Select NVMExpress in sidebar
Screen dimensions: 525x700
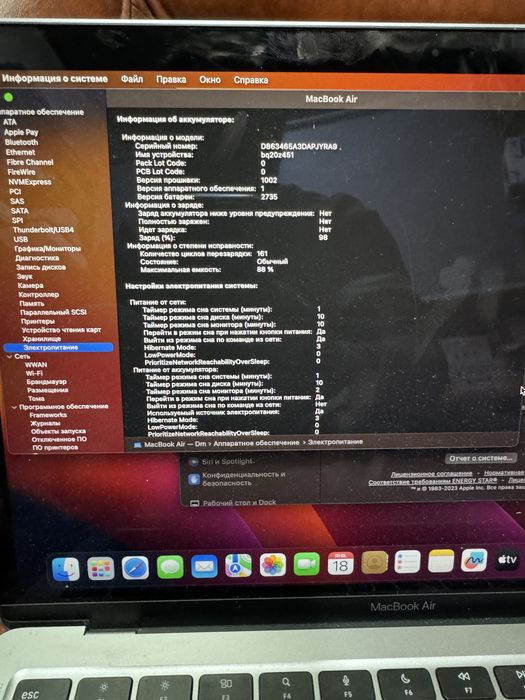pos(29,182)
